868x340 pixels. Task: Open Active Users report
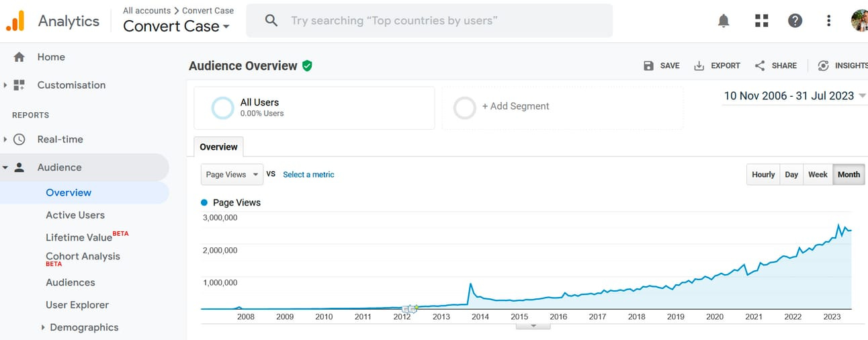click(75, 215)
